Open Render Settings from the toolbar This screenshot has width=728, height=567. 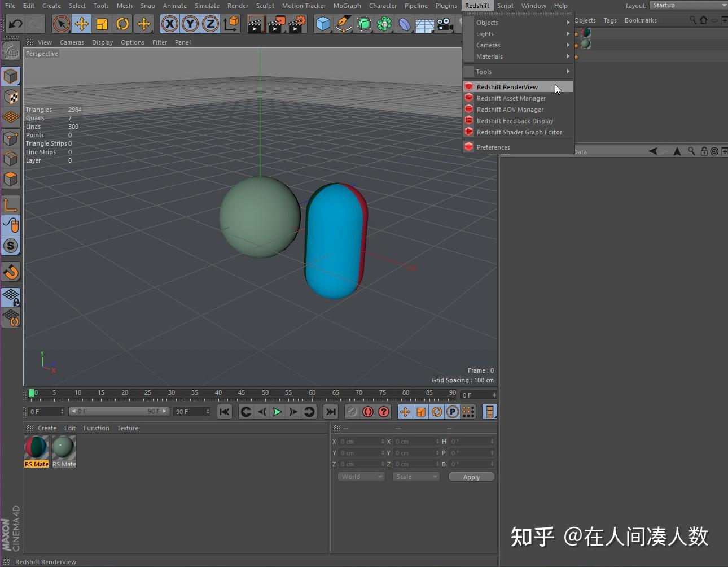[296, 24]
